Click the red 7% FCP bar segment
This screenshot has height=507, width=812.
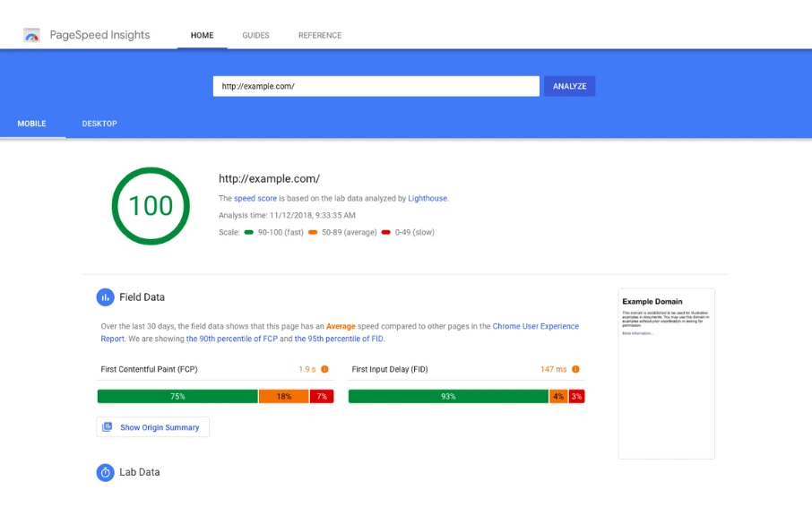[x=322, y=396]
